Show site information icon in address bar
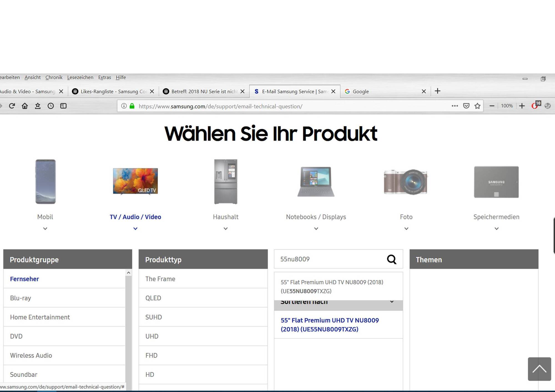Screen dimensions: 555x392 [x=124, y=106]
